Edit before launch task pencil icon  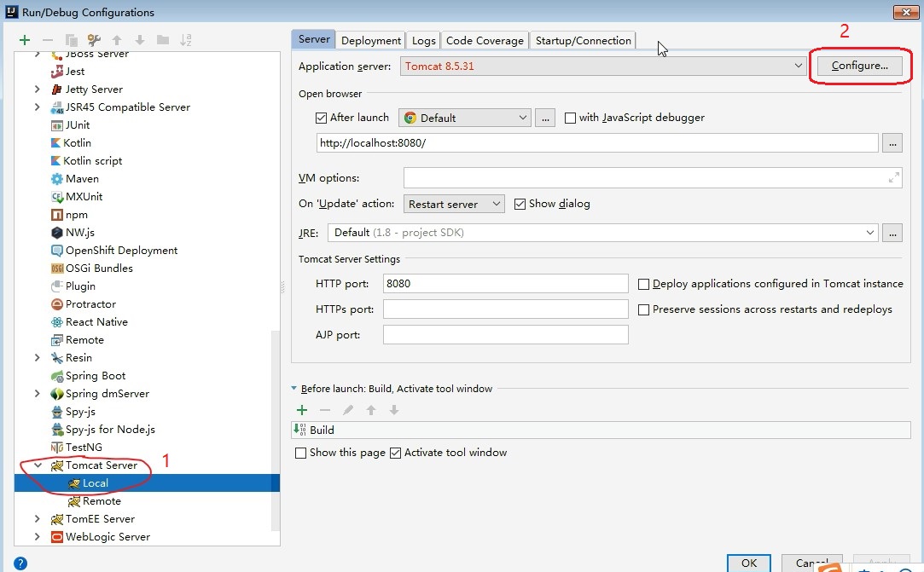(x=348, y=410)
